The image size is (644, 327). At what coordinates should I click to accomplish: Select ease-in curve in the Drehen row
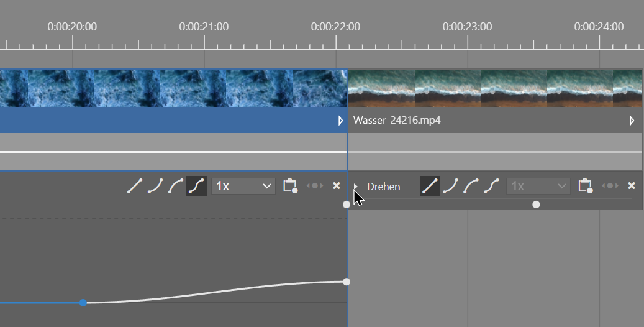pos(451,186)
